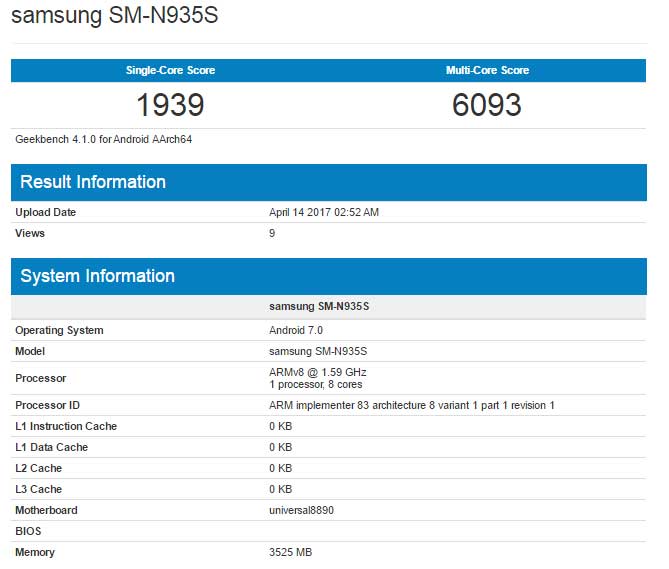Click the L2 Cache 0 KB value
Viewport: 669px width, 569px height.
click(281, 468)
